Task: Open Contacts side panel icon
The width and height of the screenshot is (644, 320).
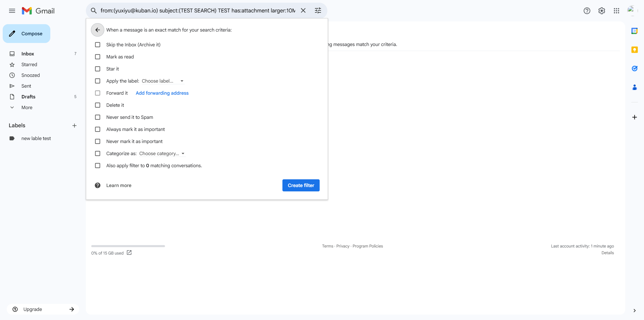Action: (635, 87)
